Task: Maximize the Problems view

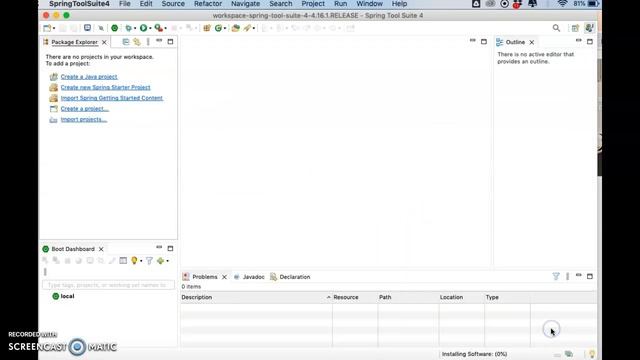Action: click(590, 276)
